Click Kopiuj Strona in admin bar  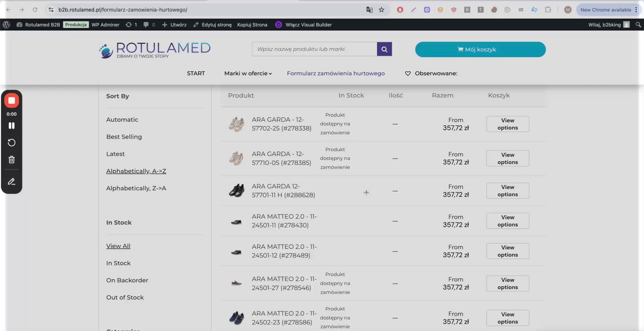pyautogui.click(x=252, y=25)
